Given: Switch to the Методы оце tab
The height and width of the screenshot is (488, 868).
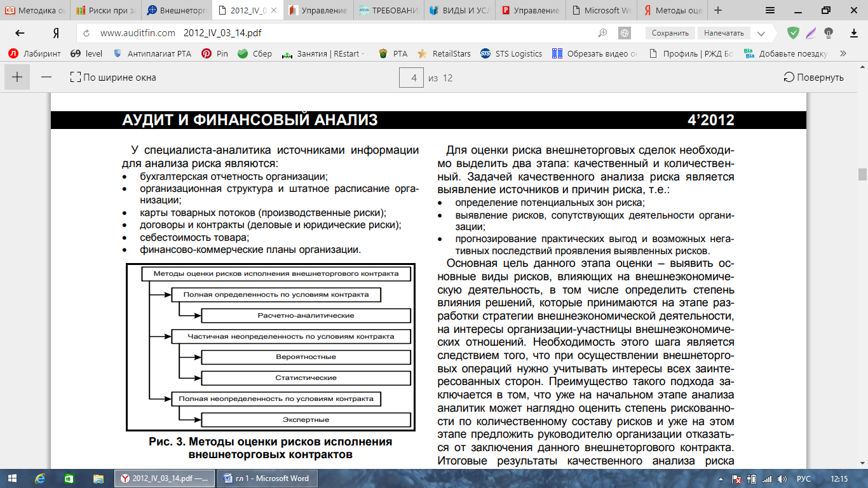Looking at the screenshot, I should click(x=672, y=10).
